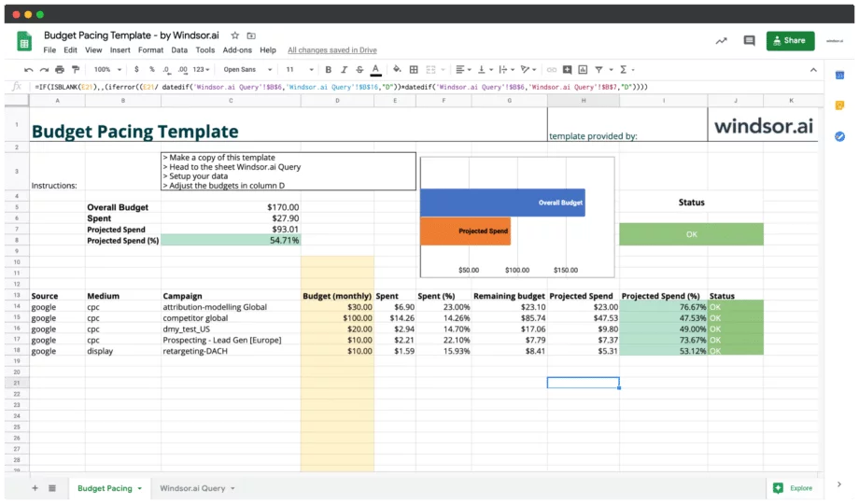Open the Help menu
Screen dimensions: 859x504
coord(268,49)
